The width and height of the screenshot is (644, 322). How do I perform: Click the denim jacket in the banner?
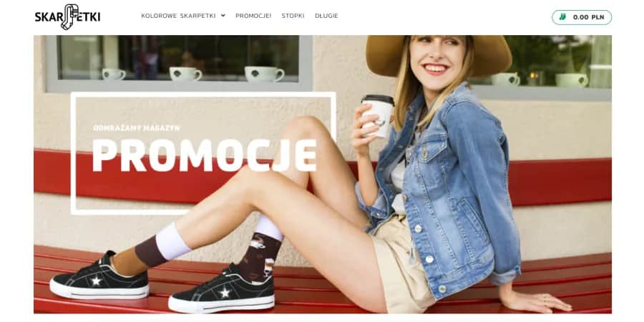pos(452,189)
